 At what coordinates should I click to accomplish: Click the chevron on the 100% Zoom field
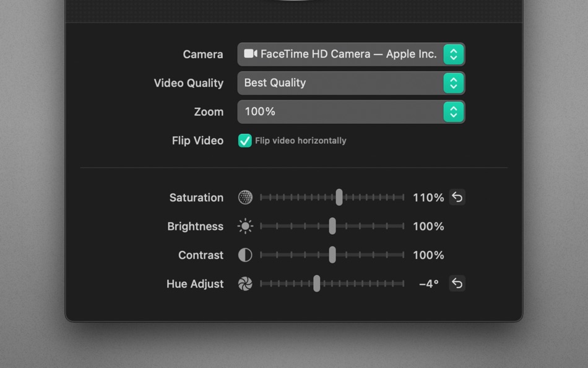pyautogui.click(x=452, y=112)
